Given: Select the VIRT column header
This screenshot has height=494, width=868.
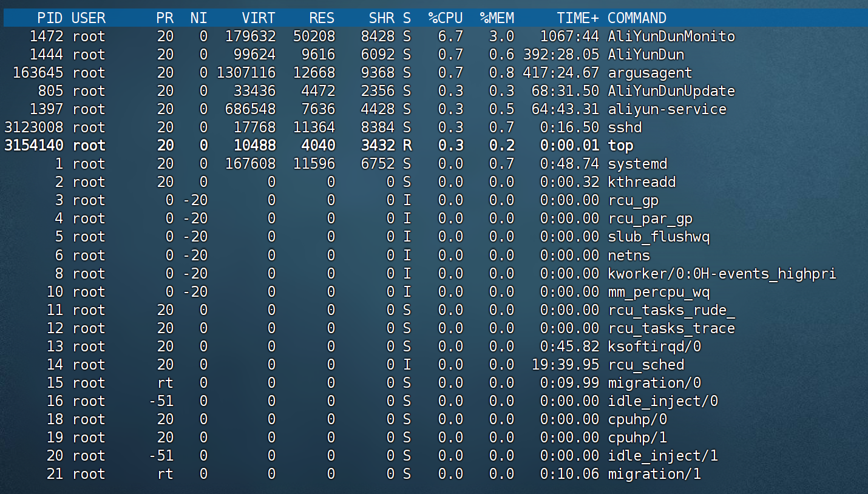Looking at the screenshot, I should coord(258,18).
